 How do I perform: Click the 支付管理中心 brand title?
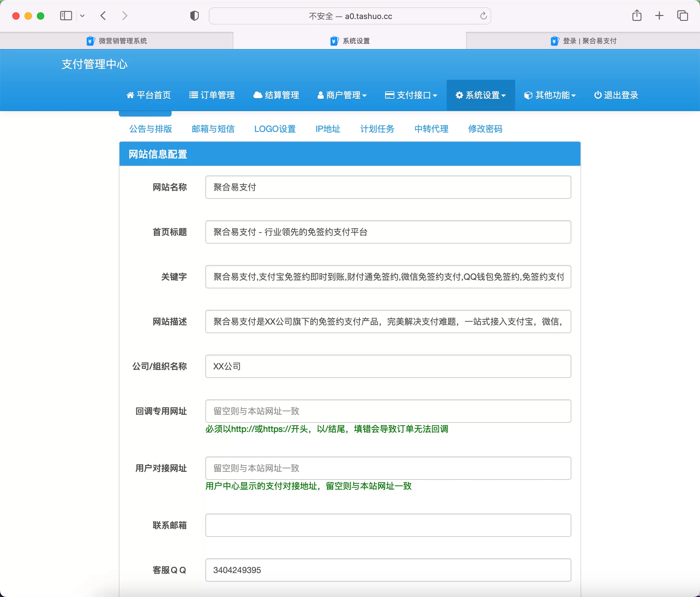(95, 64)
